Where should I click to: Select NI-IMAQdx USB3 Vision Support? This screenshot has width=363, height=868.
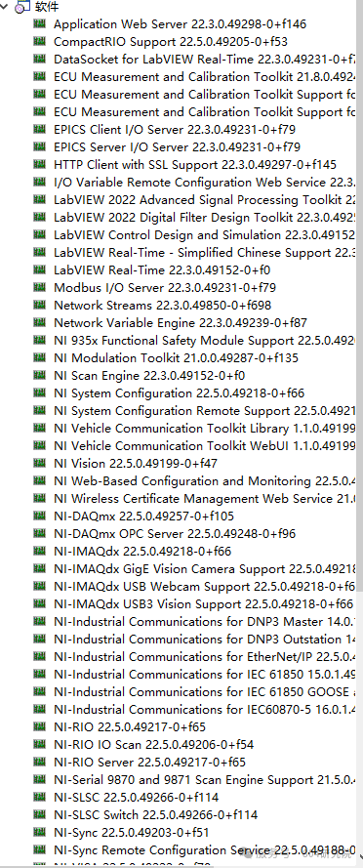(203, 604)
